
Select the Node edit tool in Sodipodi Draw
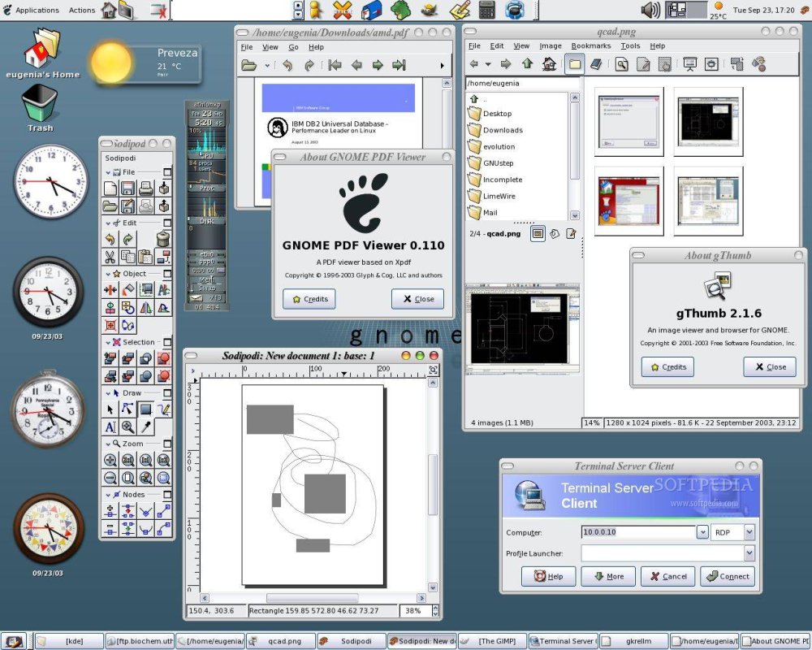128,409
